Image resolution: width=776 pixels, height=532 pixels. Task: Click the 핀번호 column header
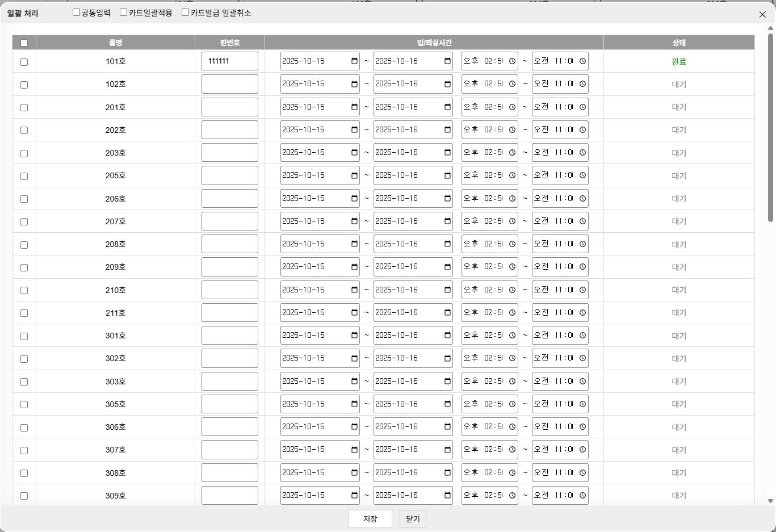(x=230, y=43)
